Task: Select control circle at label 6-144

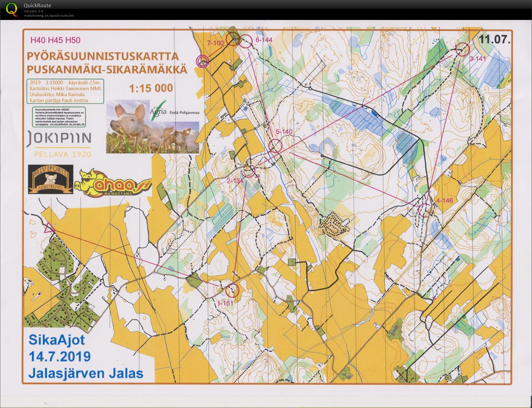Action: pos(245,41)
